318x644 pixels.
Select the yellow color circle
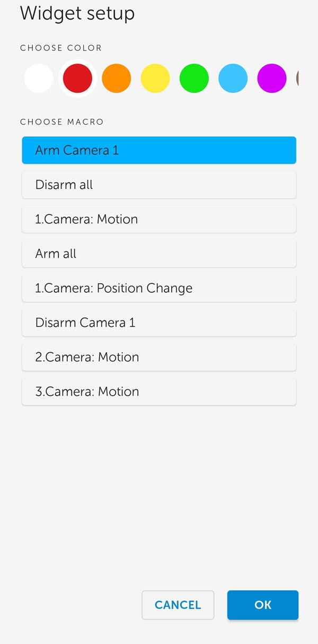click(x=155, y=79)
